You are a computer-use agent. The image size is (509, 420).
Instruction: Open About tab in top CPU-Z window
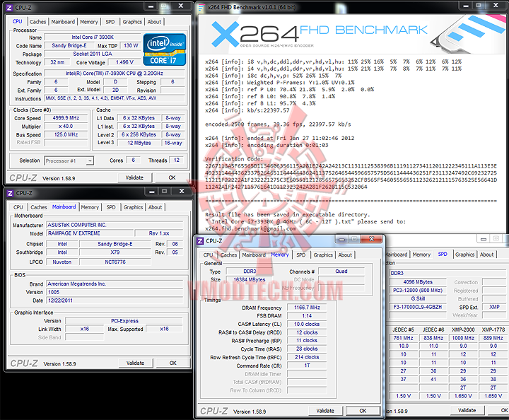point(154,22)
